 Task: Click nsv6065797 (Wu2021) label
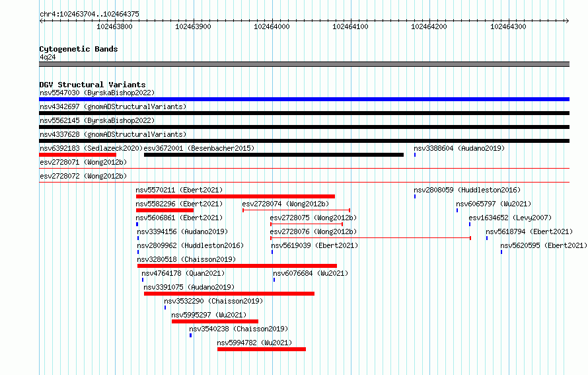pyautogui.click(x=494, y=204)
